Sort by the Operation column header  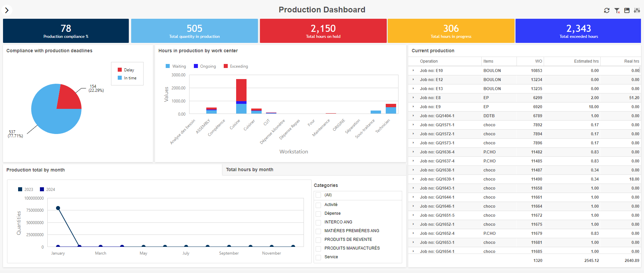pyautogui.click(x=445, y=61)
